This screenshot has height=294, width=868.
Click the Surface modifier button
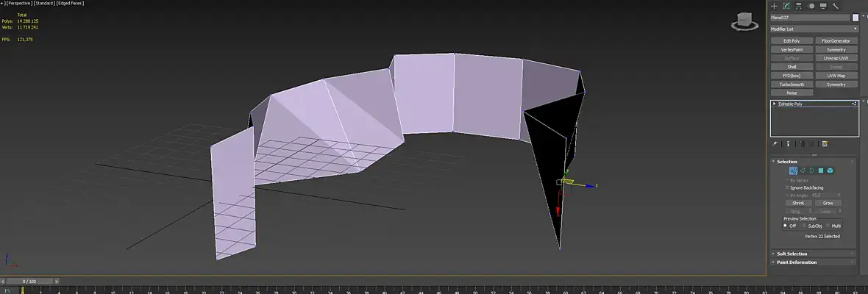(791, 58)
